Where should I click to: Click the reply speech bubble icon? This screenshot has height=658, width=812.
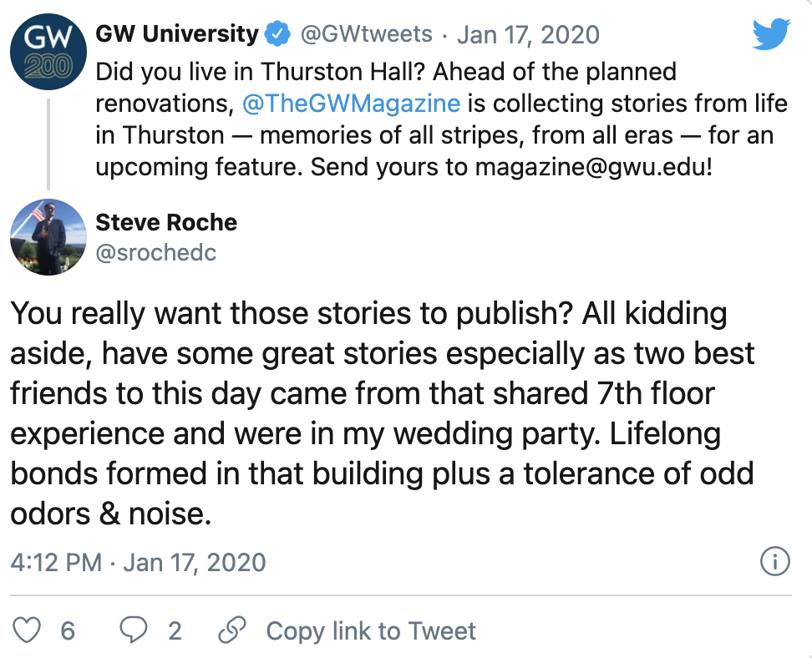click(x=133, y=630)
